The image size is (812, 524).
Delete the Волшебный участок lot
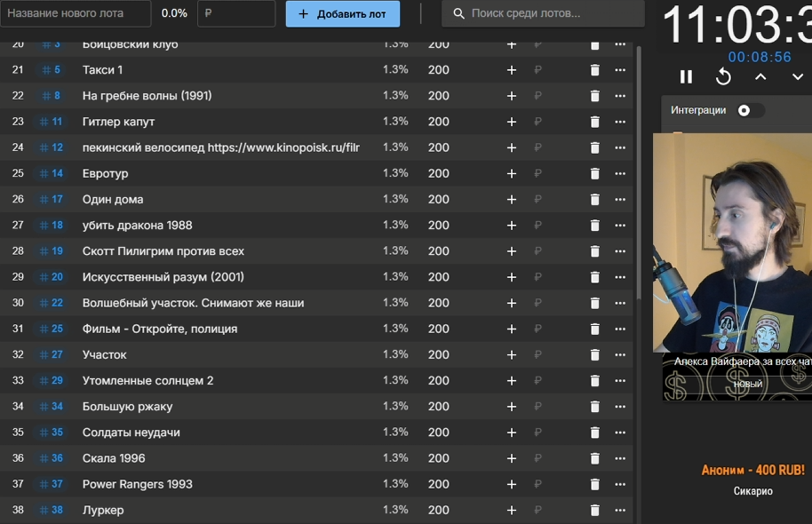click(x=594, y=303)
